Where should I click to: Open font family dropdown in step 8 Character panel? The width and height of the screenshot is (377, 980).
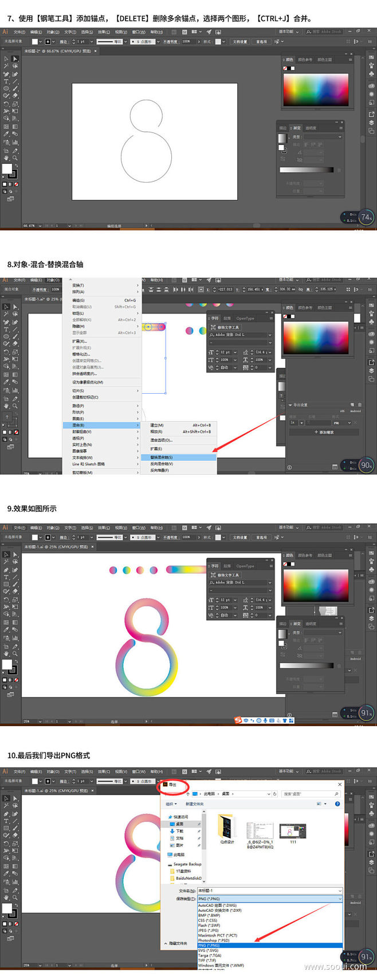270,335
